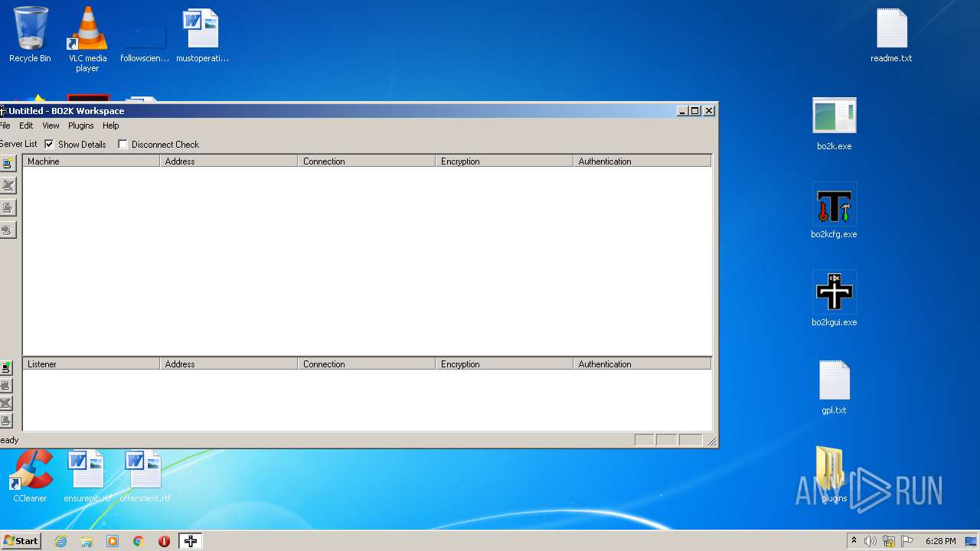This screenshot has height=551, width=980.
Task: Click the edit server icon in server toolbar
Action: pyautogui.click(x=7, y=207)
